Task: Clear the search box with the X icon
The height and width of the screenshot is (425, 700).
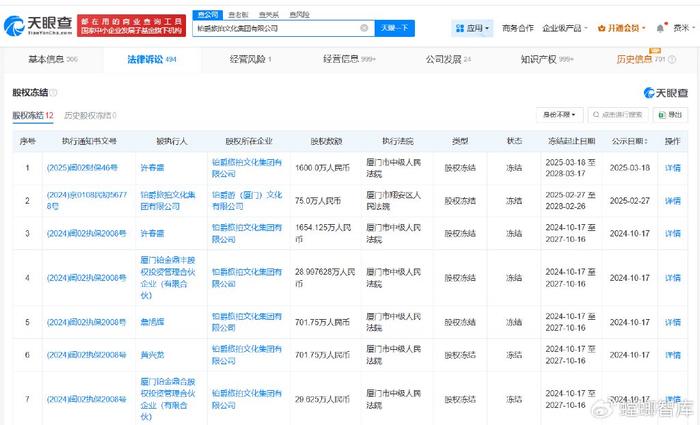Action: coord(364,28)
